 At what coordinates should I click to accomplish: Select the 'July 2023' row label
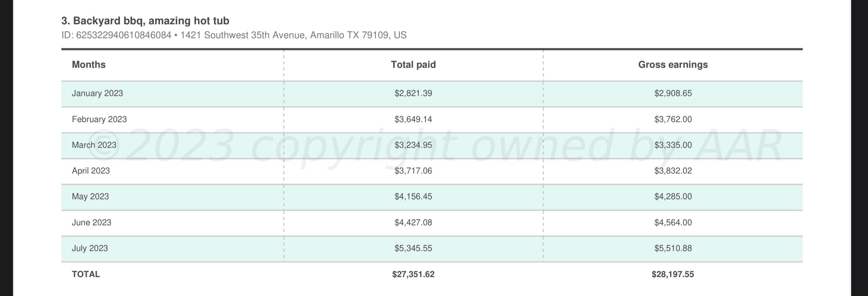click(x=90, y=248)
